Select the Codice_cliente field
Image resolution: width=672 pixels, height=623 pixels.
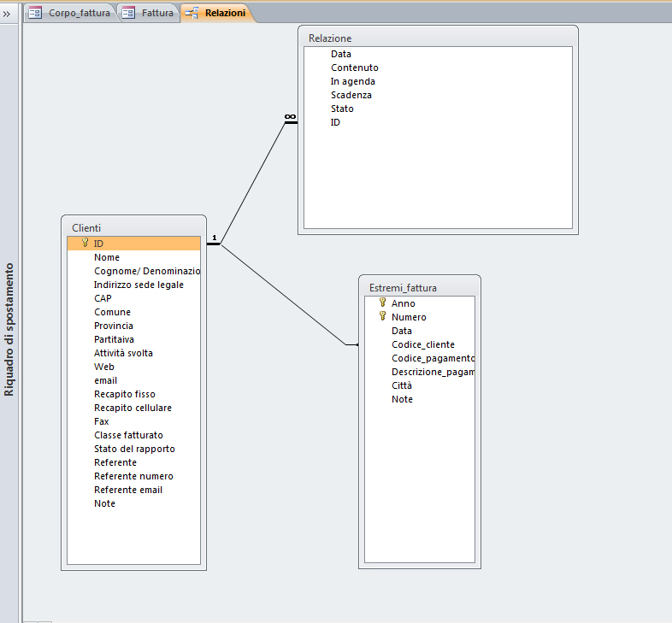click(420, 344)
